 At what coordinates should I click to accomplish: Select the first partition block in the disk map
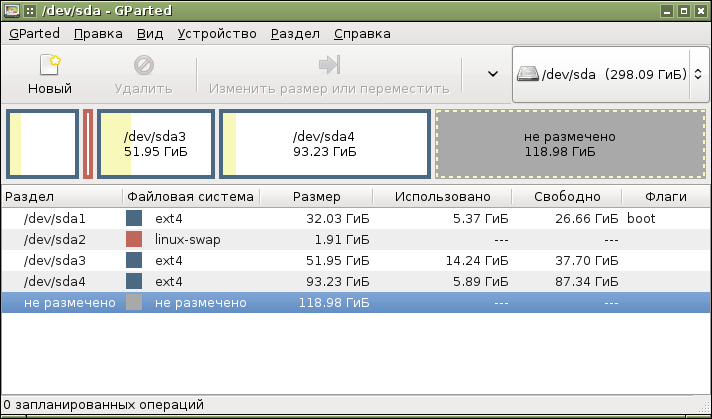pos(42,144)
